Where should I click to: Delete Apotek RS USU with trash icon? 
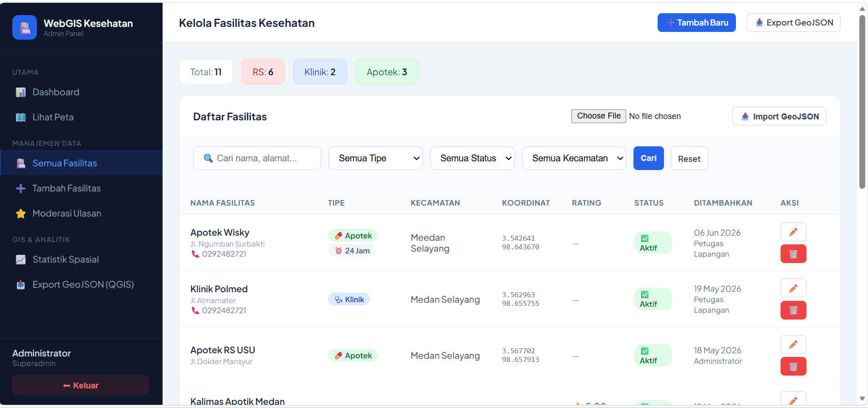tap(793, 367)
